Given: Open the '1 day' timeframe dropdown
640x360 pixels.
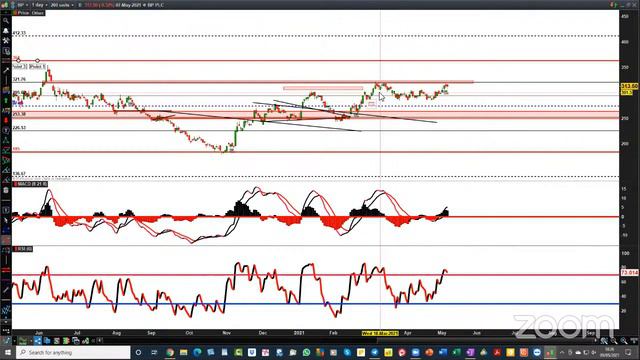Looking at the screenshot, I should point(39,5).
